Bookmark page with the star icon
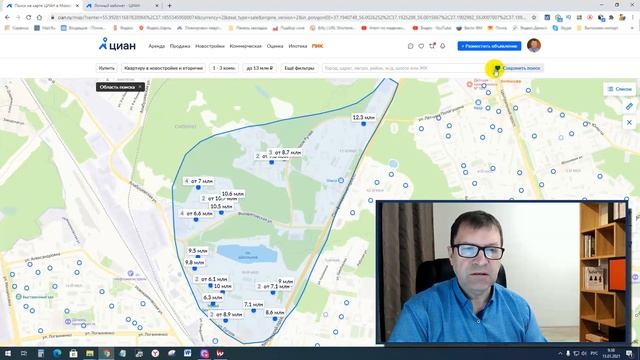The image size is (640, 360). tap(533, 18)
